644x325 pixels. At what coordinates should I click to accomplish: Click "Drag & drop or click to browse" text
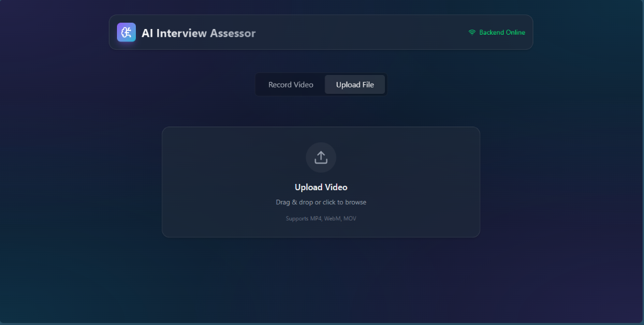(321, 202)
